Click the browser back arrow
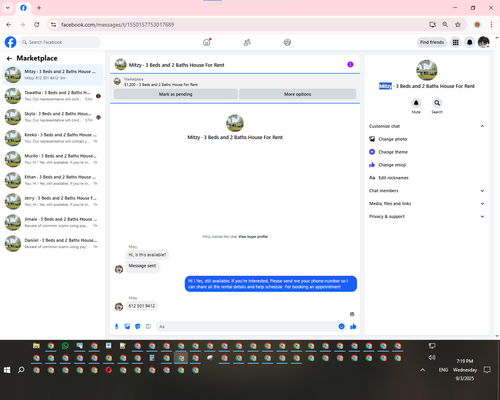The image size is (500, 400). [x=9, y=25]
